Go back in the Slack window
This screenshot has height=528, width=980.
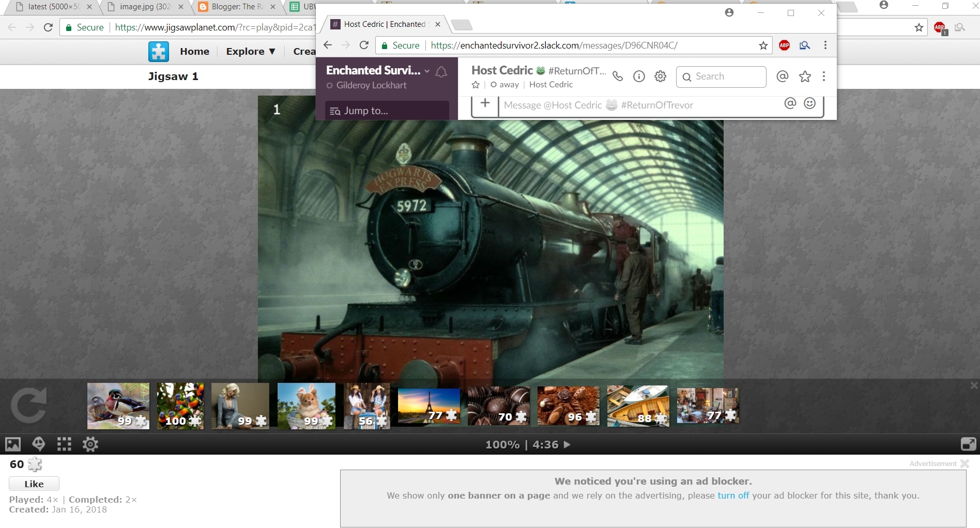[x=328, y=45]
